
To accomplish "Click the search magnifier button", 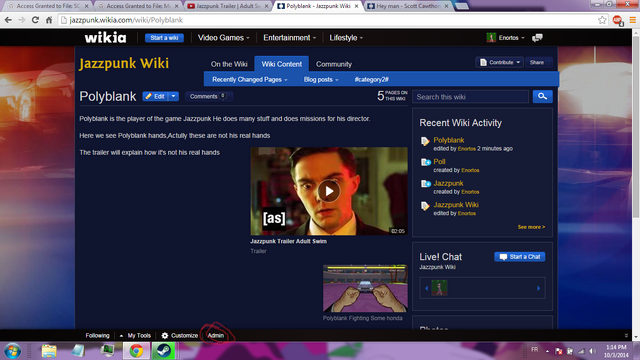I will click(x=542, y=96).
